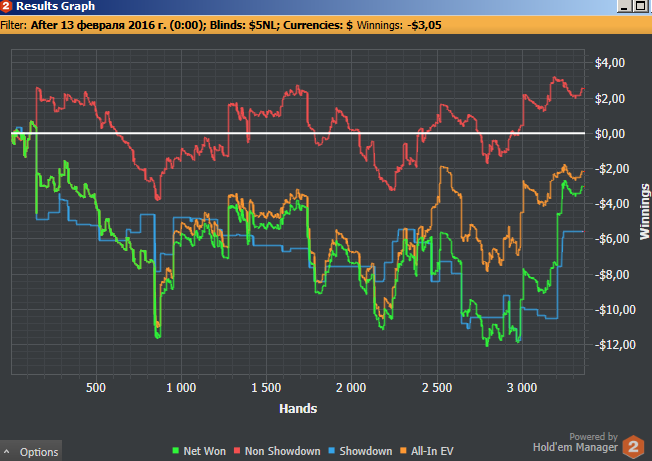Click the 2 500 hands x-axis label
Screen dimensions: 652x461
437,388
